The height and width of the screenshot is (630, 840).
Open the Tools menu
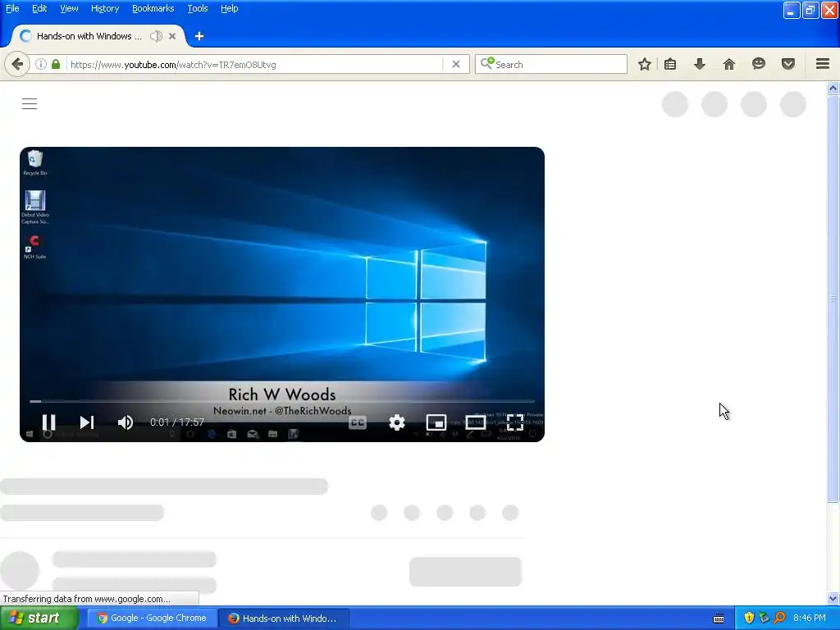pos(198,8)
